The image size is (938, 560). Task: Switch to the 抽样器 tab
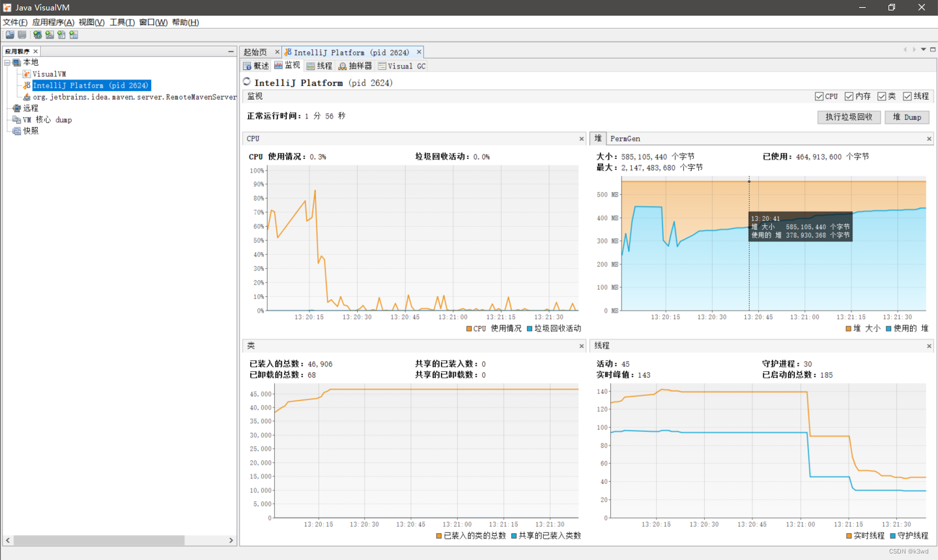coord(356,66)
